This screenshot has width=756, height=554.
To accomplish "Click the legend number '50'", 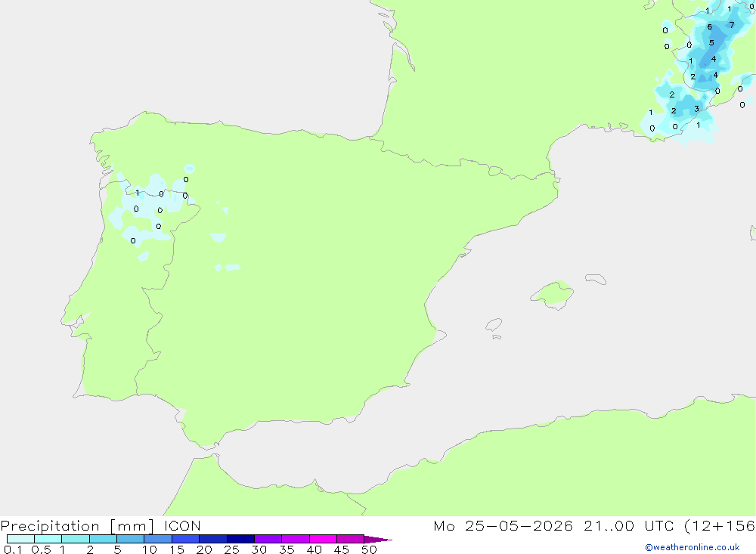I will click(369, 549).
